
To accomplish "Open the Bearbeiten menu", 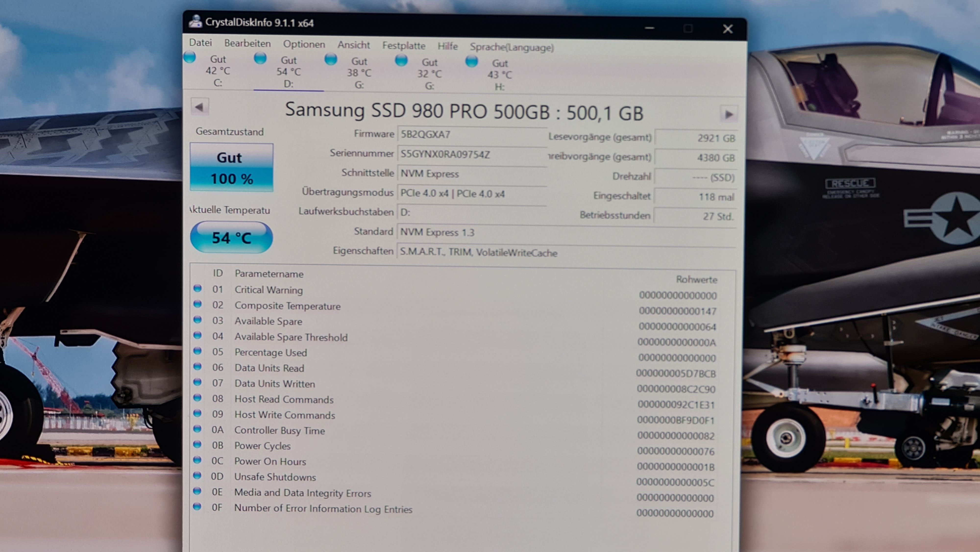I will point(247,43).
